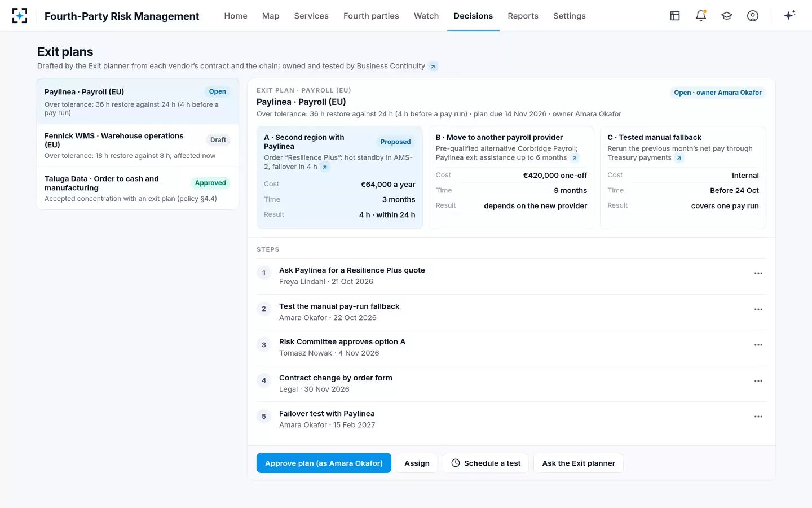Open the Paylinea exit assistance link arrow

tap(575, 158)
